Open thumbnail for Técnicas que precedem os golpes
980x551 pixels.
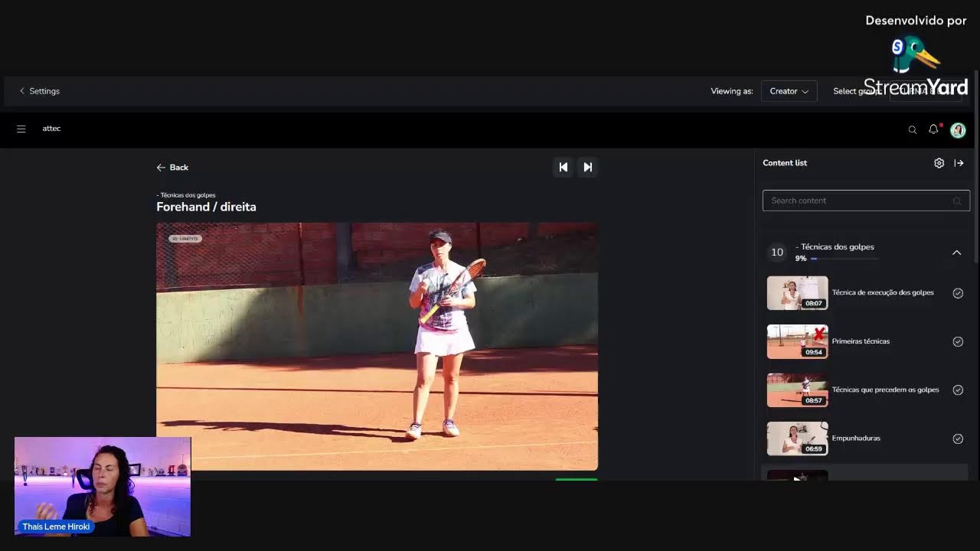point(797,390)
